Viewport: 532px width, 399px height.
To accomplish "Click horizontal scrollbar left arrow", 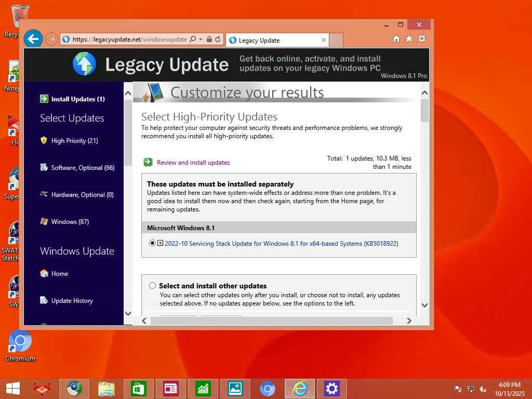I will click(x=144, y=321).
